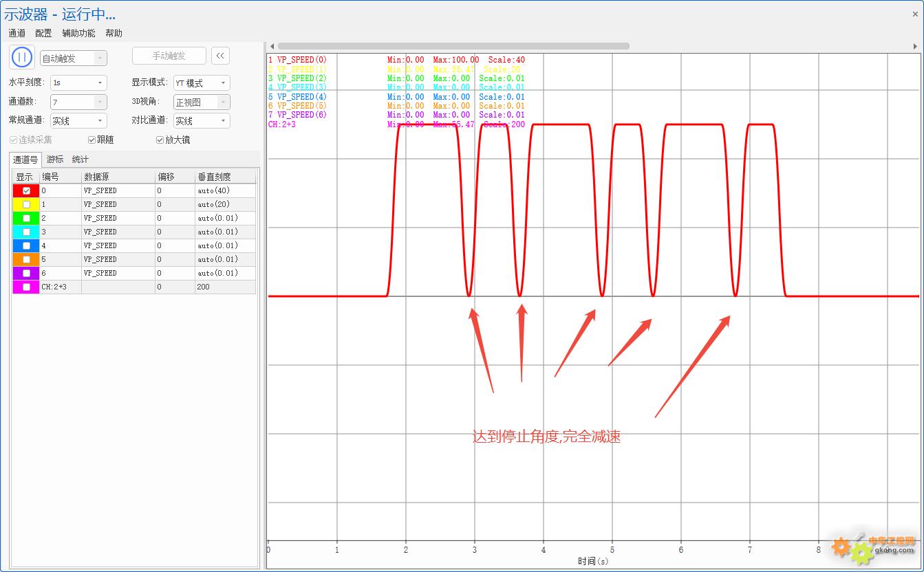Uncheck channel 0 red display checkbox
Image resolution: width=924 pixels, height=572 pixels.
(x=26, y=190)
